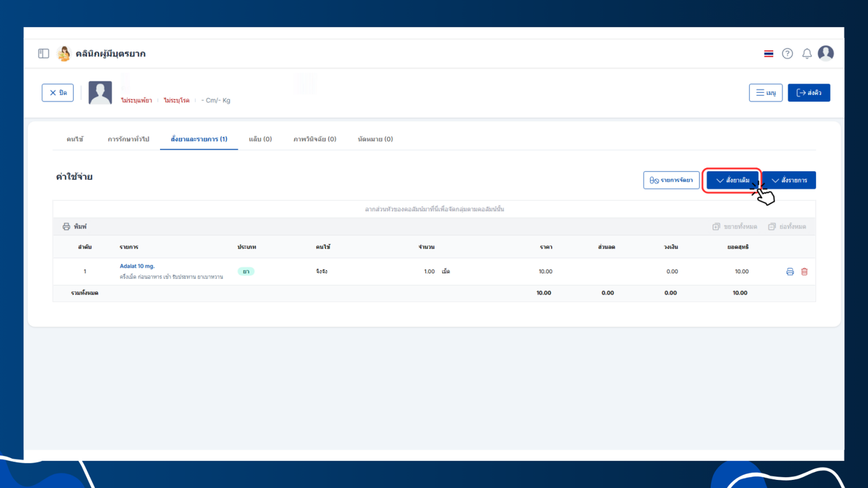This screenshot has width=868, height=488.
Task: Open the Adalat 10 mg. item link
Action: tap(137, 266)
